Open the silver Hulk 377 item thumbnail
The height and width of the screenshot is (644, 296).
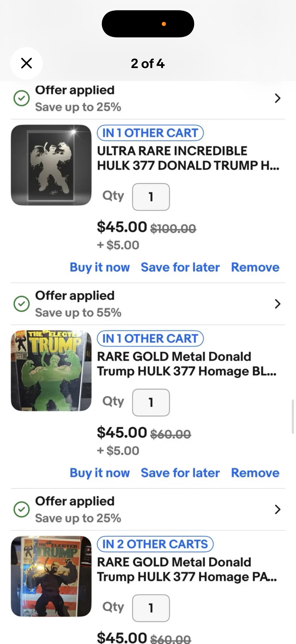pos(51,165)
